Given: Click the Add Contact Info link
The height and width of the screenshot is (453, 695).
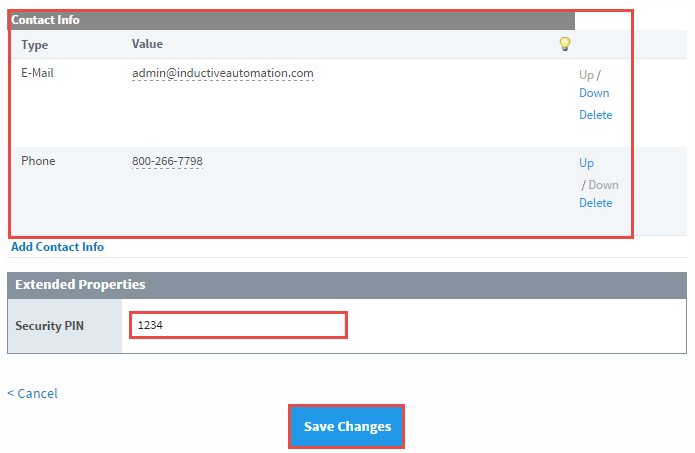Looking at the screenshot, I should [57, 247].
